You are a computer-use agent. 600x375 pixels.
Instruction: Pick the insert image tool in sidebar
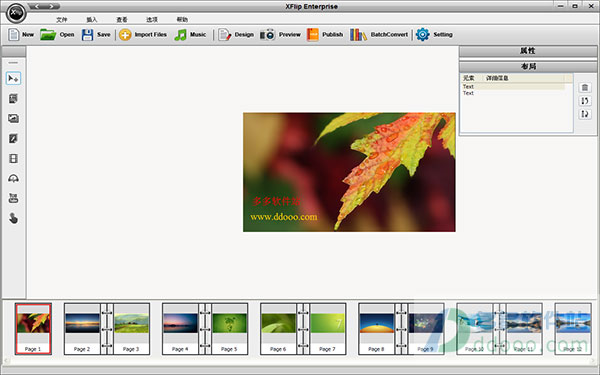(13, 119)
